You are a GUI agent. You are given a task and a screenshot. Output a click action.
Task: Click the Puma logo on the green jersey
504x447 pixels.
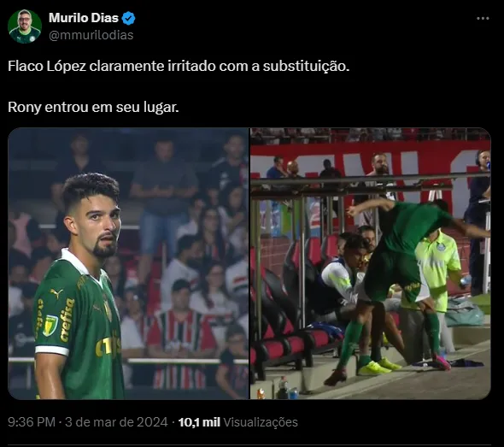(x=56, y=292)
